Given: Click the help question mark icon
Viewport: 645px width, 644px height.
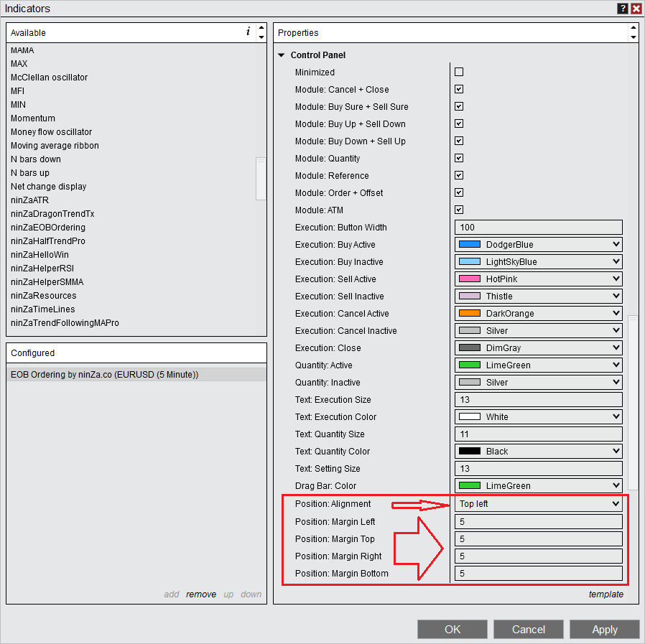Looking at the screenshot, I should click(x=622, y=9).
